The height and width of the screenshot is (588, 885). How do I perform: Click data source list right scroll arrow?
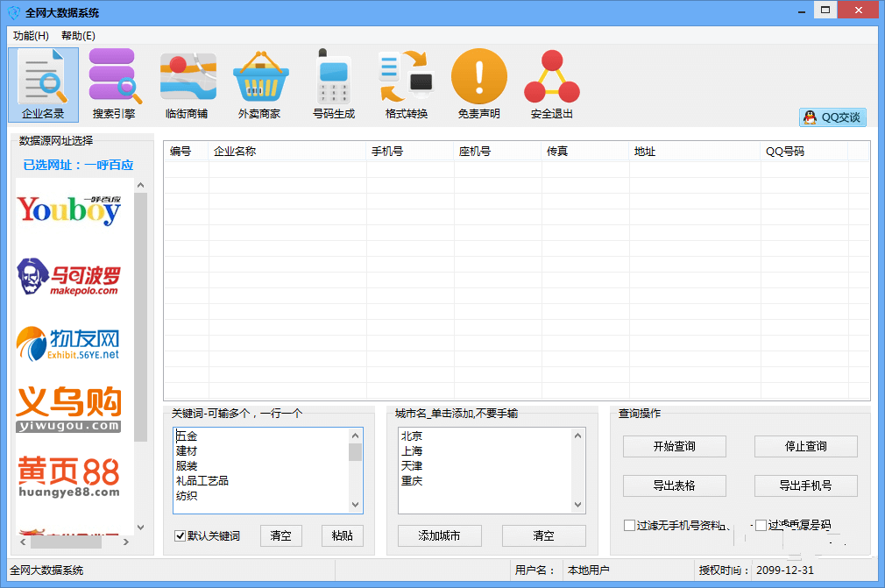click(126, 542)
